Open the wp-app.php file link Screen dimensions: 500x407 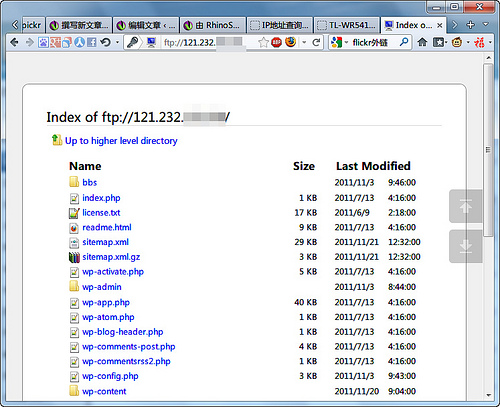106,302
